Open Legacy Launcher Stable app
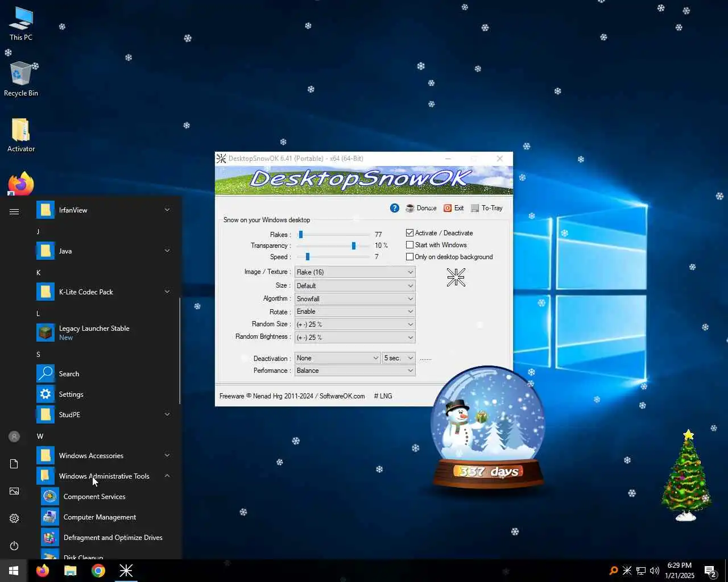This screenshot has width=728, height=582. 105,332
